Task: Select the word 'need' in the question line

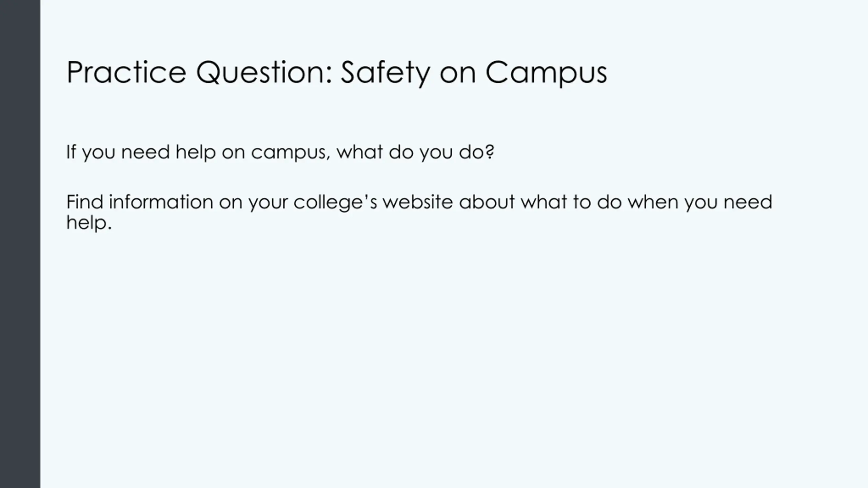Action: (x=145, y=152)
